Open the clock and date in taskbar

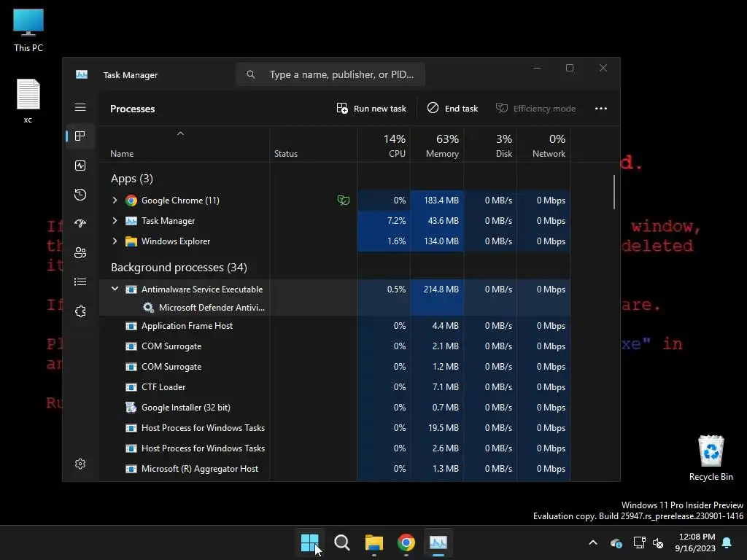(695, 542)
